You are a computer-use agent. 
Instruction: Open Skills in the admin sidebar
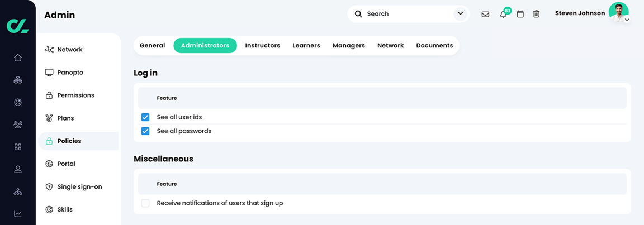point(78,209)
